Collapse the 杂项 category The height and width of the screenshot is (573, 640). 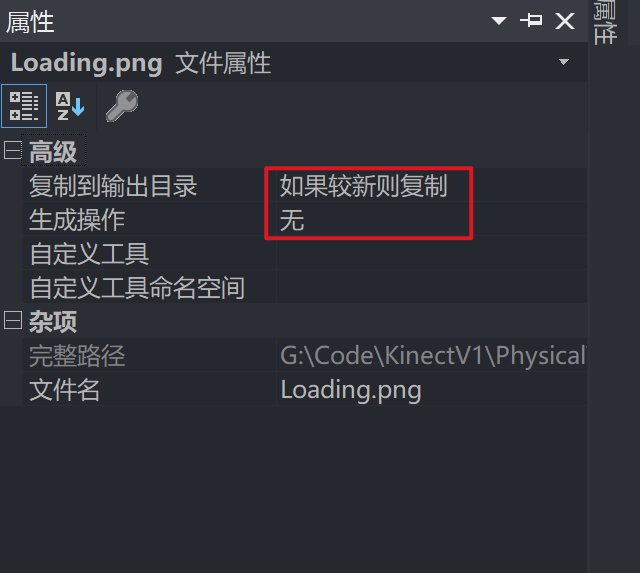[12, 320]
